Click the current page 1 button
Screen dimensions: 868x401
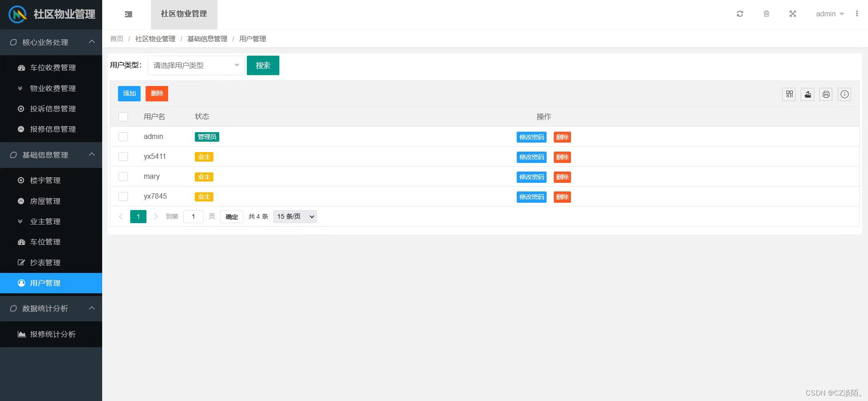point(138,216)
